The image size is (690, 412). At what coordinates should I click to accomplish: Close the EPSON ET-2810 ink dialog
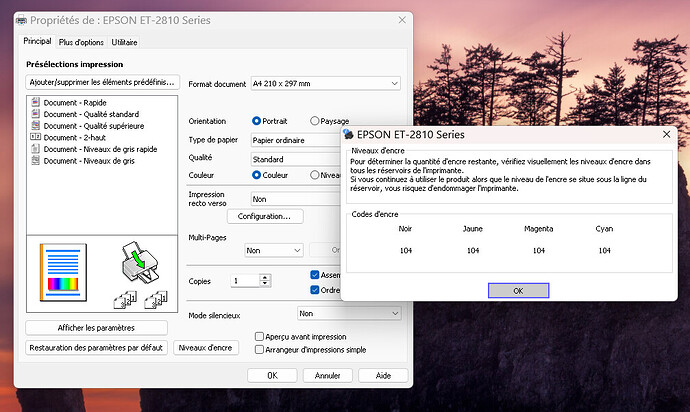pyautogui.click(x=667, y=134)
